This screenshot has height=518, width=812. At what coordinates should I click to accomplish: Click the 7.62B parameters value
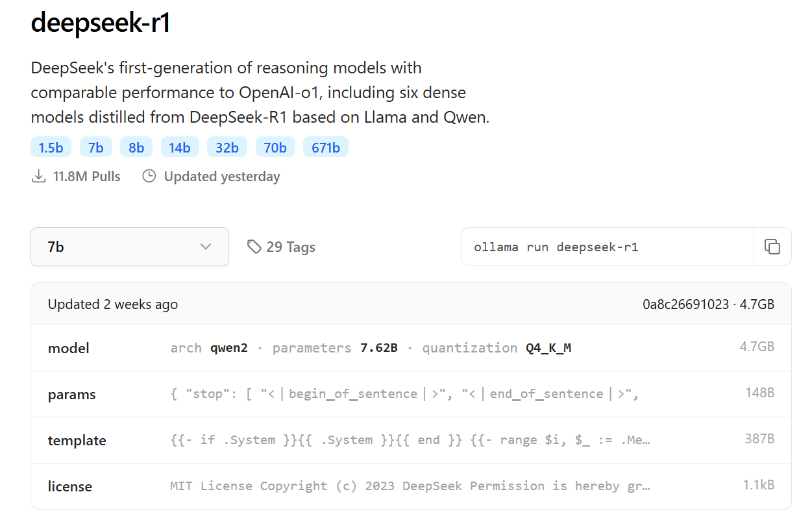[x=379, y=348]
